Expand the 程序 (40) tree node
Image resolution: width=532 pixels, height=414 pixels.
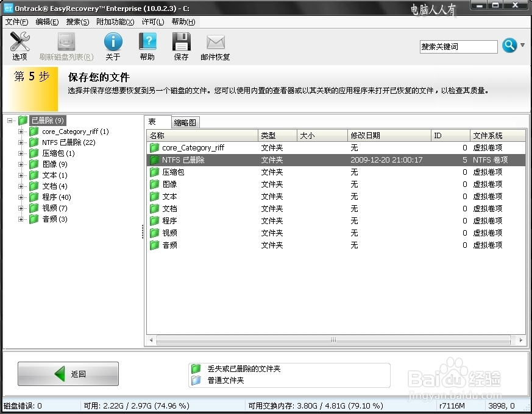21,197
